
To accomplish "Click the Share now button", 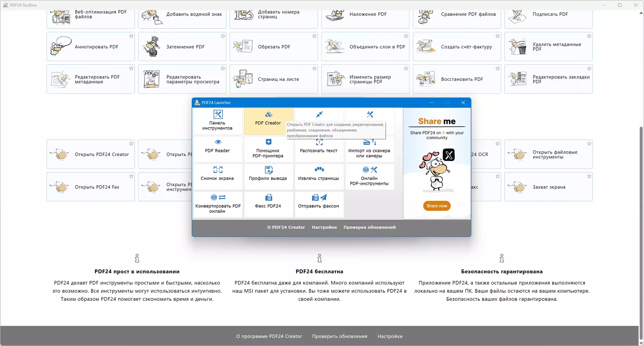I will 437,206.
